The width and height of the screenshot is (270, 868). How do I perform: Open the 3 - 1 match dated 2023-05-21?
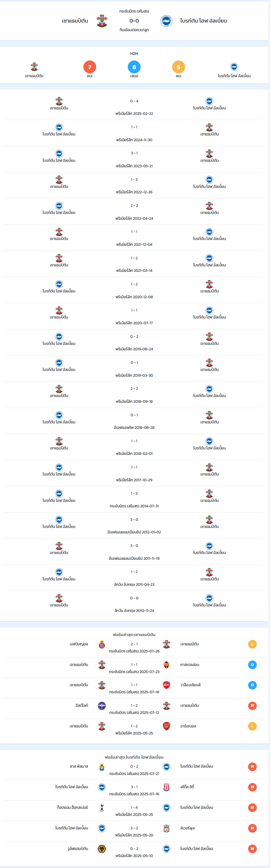pyautogui.click(x=134, y=159)
